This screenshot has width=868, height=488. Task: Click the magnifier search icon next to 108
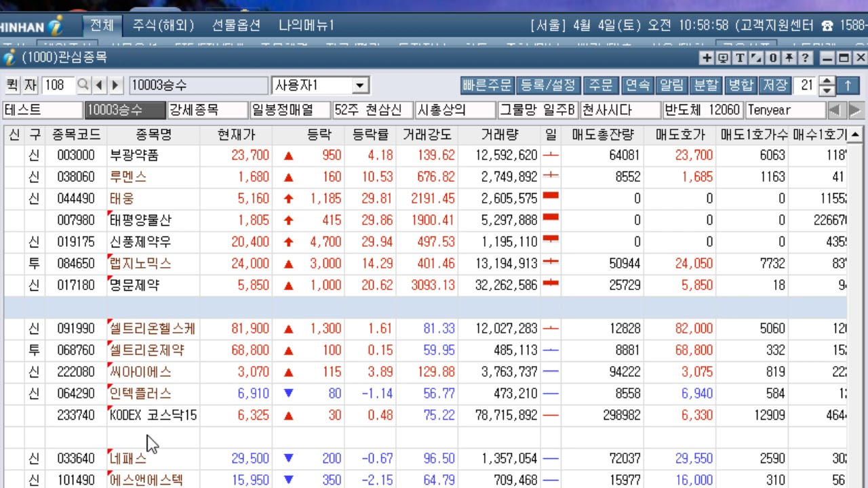[83, 85]
